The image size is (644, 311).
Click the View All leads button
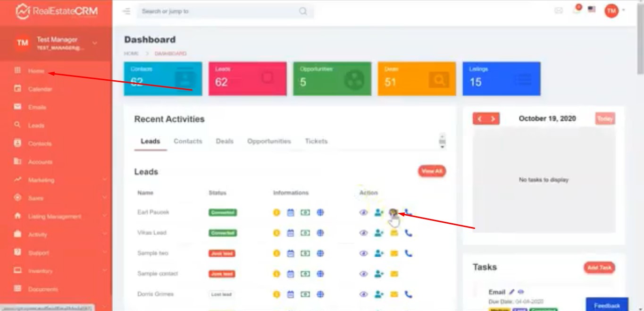click(431, 171)
